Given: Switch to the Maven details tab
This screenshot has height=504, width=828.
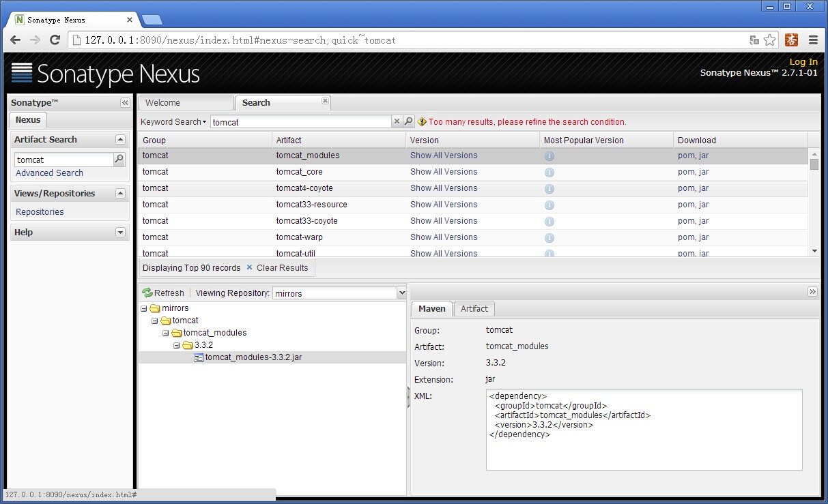Looking at the screenshot, I should pyautogui.click(x=431, y=309).
